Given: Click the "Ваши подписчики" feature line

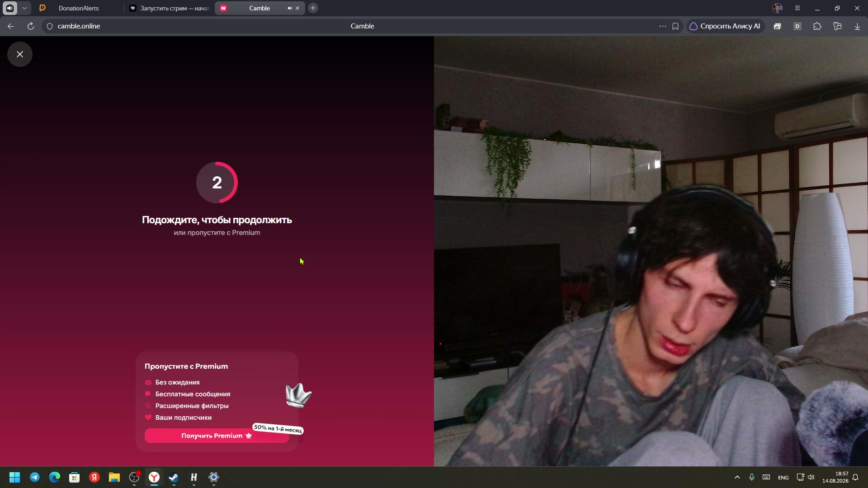Looking at the screenshot, I should tap(178, 418).
